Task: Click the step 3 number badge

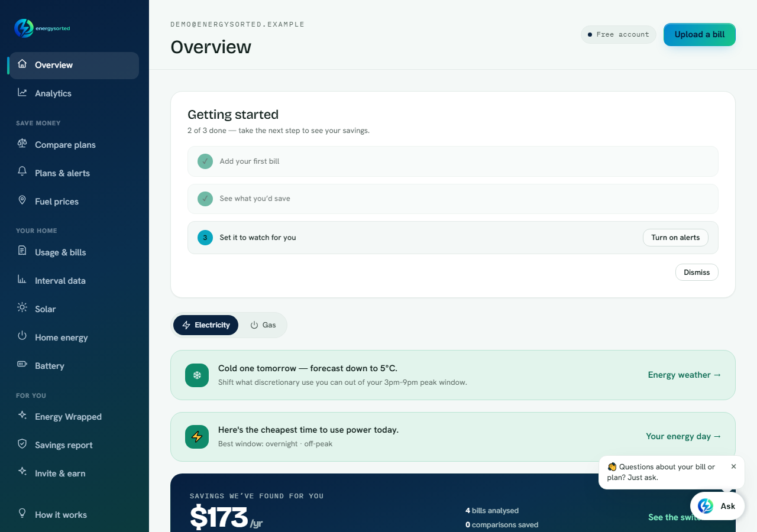Action: pos(205,238)
